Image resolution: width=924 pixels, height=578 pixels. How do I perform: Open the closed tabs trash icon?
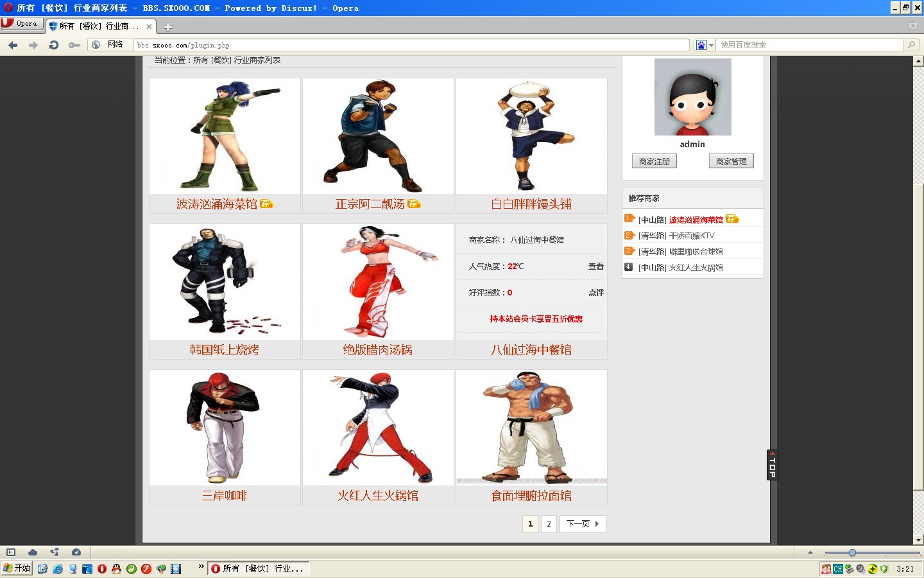click(x=912, y=26)
